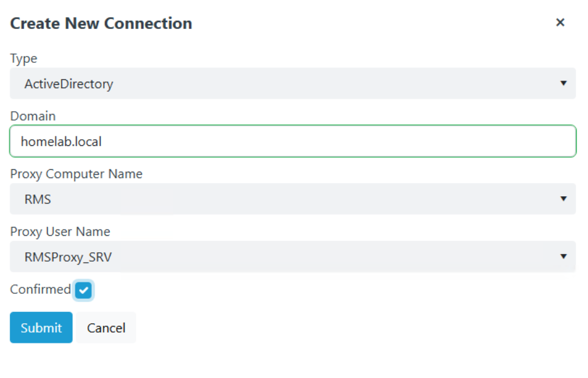Cancel creating the connection
The image size is (588, 378).
coord(106,327)
